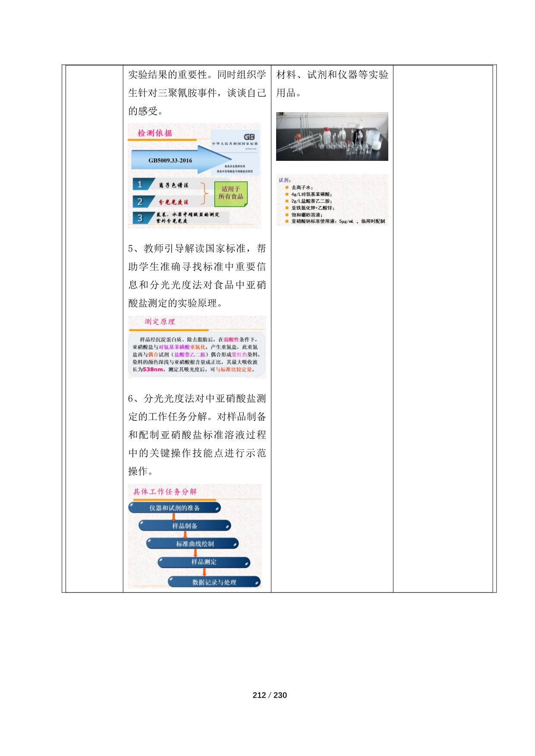The width and height of the screenshot is (535, 756).
Task: Click the 样品制备 flowchart step
Action: point(185,526)
